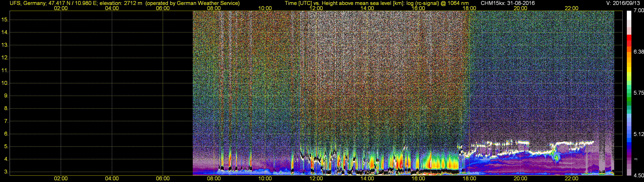
Task: Click the '06:00' label on the lower time axis
Action: coord(163,179)
